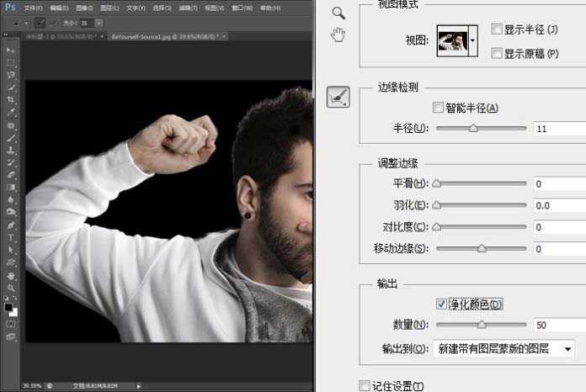Activate the Lasso tool in toolbox
586x392 pixels.
pos(11,75)
